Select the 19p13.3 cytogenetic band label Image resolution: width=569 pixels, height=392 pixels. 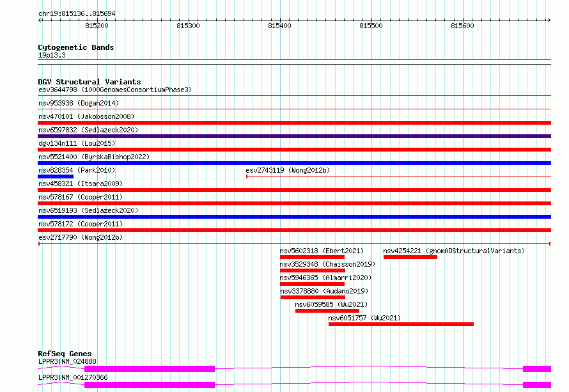(52, 55)
